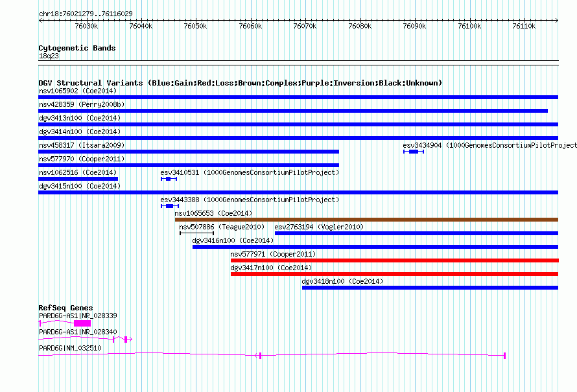Open the dgv3415n100 (Coe2014) label
The image size is (577, 392).
click(80, 186)
